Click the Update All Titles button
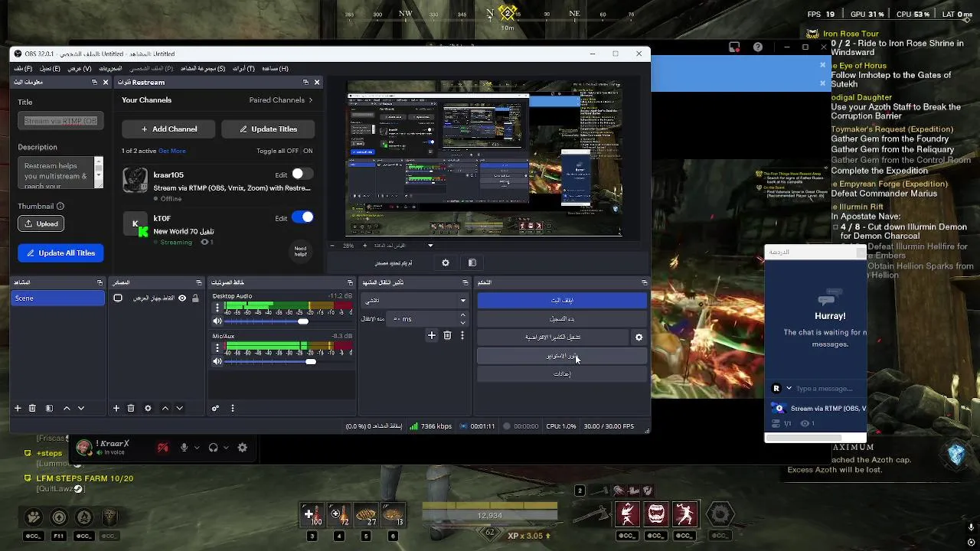Viewport: 980px width, 551px height. pyautogui.click(x=60, y=253)
